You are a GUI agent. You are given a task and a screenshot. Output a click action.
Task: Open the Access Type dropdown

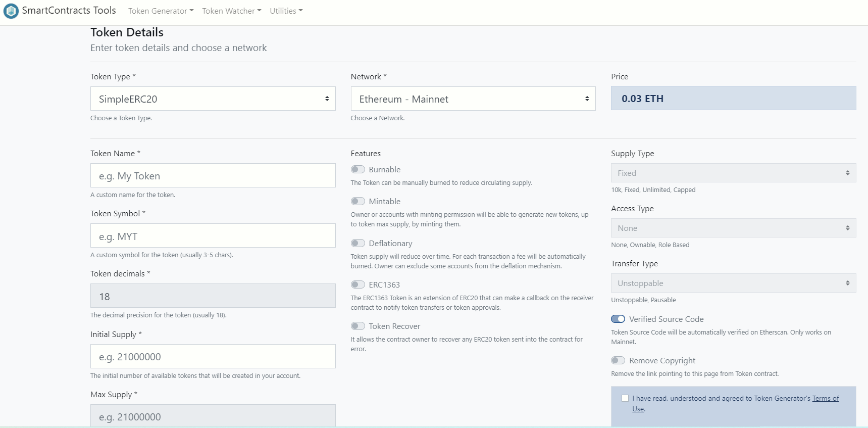point(733,228)
